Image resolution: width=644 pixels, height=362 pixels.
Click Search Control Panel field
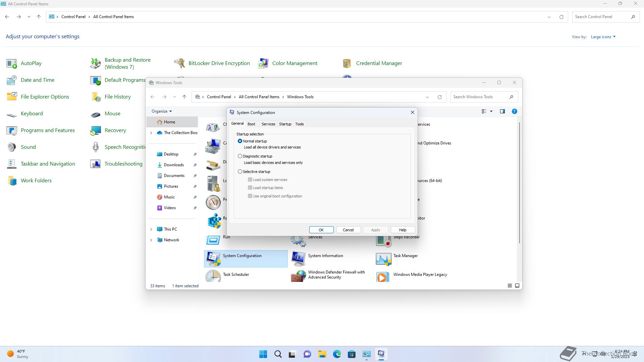click(605, 17)
